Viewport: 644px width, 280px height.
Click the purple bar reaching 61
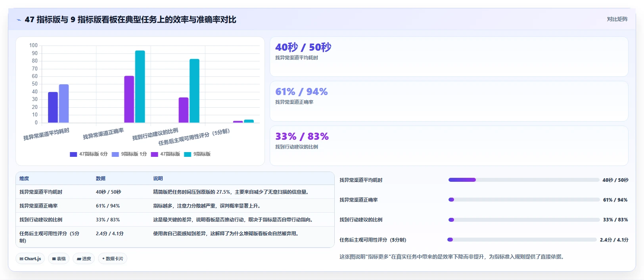pyautogui.click(x=129, y=99)
